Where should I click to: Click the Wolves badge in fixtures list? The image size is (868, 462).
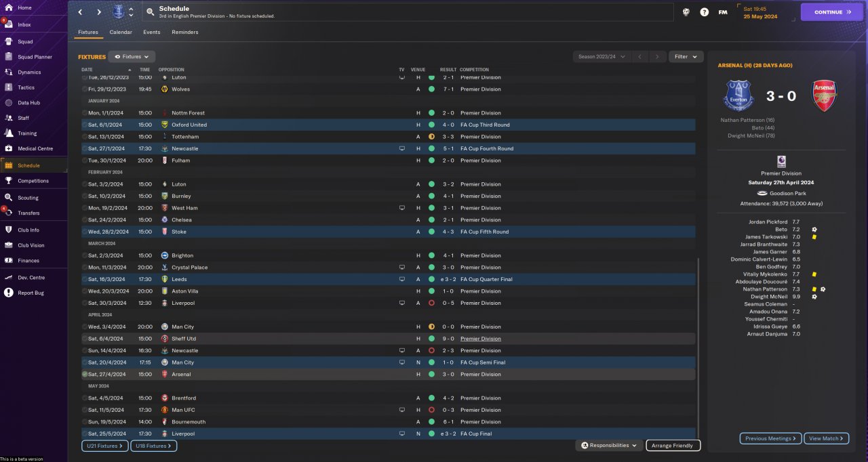[x=165, y=89]
